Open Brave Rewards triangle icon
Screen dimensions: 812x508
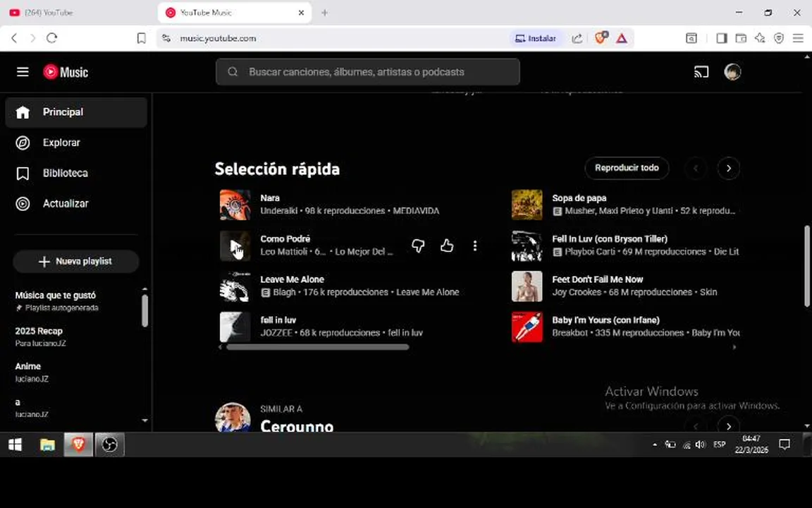coord(622,38)
